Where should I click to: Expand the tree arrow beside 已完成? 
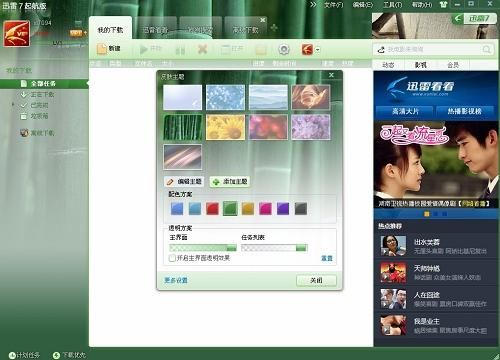(x=13, y=105)
